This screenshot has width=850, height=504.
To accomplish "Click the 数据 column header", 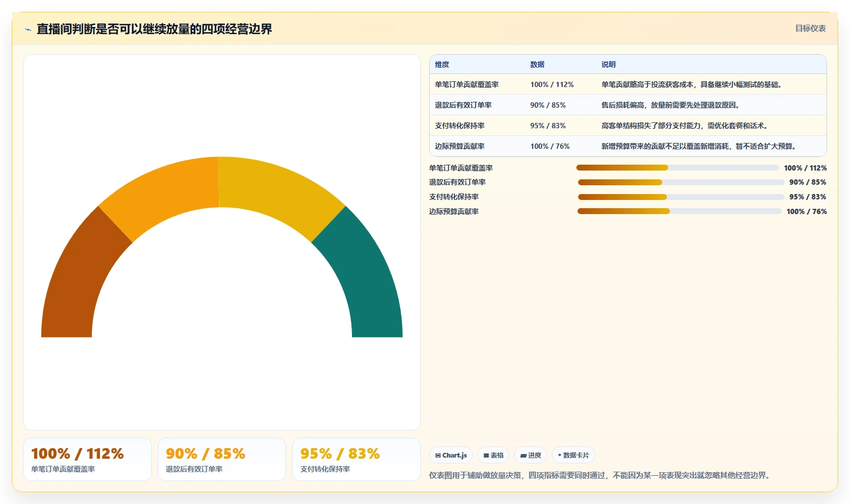I will tap(537, 65).
